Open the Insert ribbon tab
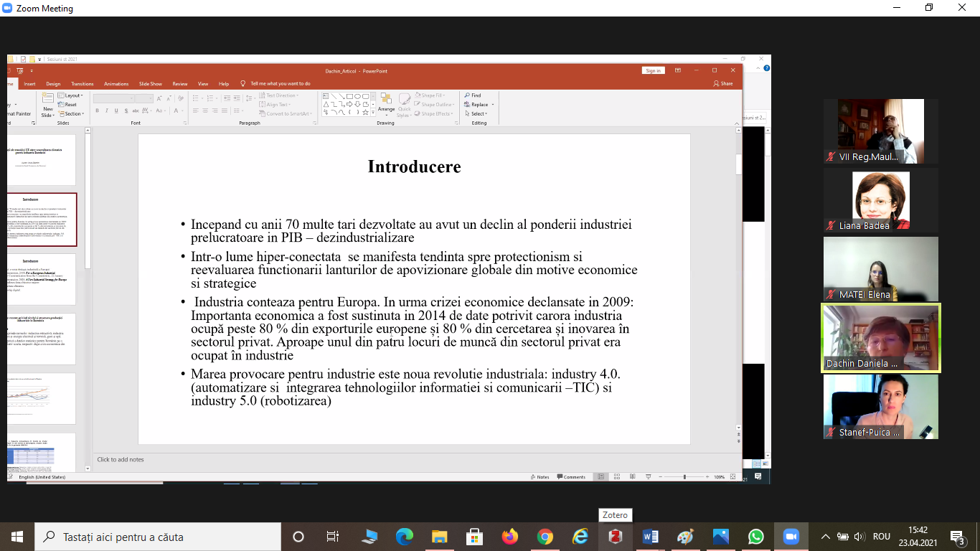The height and width of the screenshot is (551, 980). (29, 84)
